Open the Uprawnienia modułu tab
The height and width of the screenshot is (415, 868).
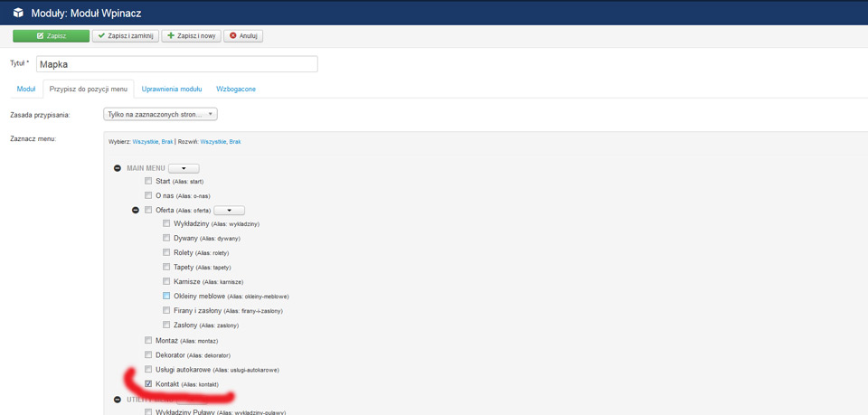172,90
